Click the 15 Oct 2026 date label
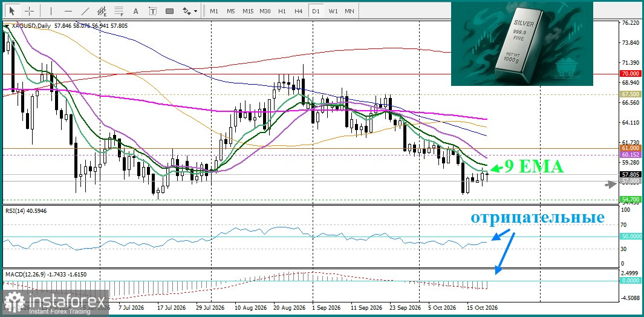 pyautogui.click(x=483, y=307)
